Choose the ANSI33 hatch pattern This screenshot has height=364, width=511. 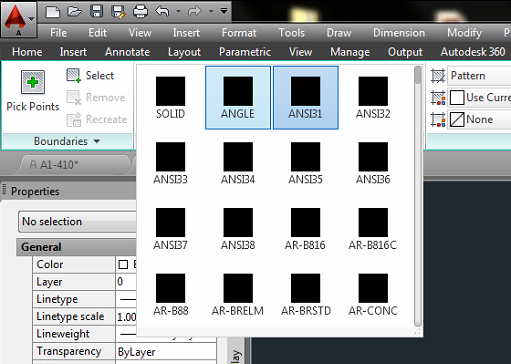pos(170,163)
